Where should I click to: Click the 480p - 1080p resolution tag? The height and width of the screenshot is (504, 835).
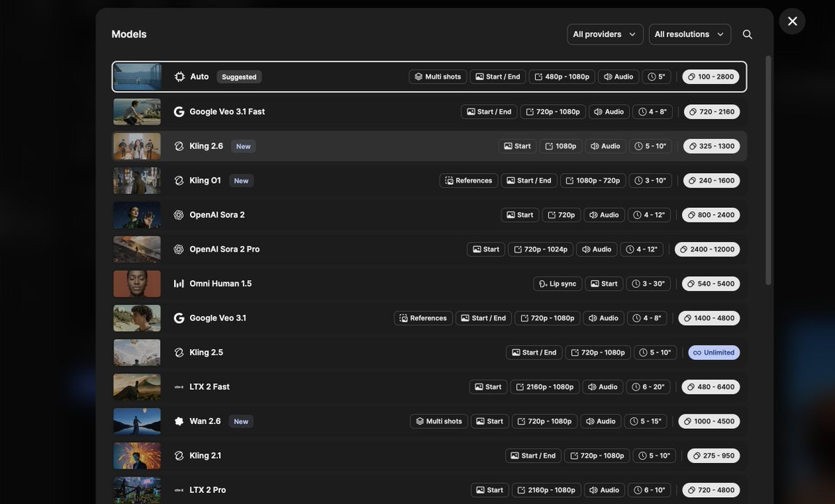click(x=562, y=76)
